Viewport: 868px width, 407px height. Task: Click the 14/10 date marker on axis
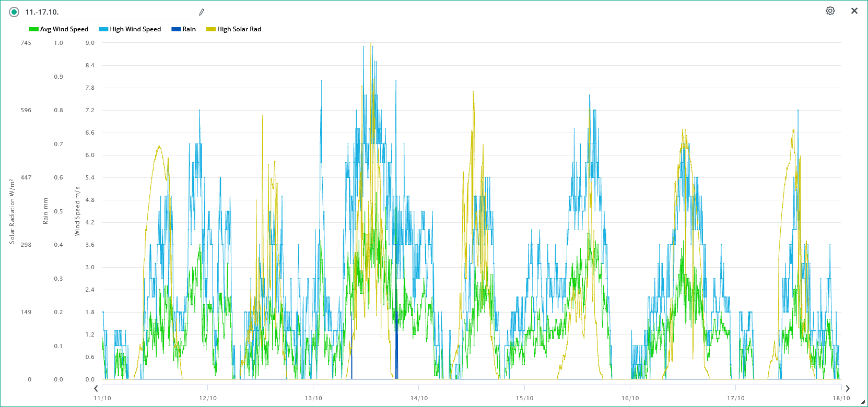pyautogui.click(x=419, y=398)
